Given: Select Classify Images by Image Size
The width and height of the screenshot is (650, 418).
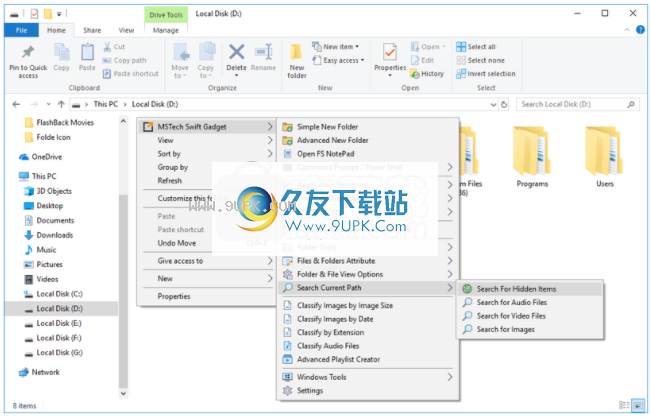Looking at the screenshot, I should tap(368, 306).
